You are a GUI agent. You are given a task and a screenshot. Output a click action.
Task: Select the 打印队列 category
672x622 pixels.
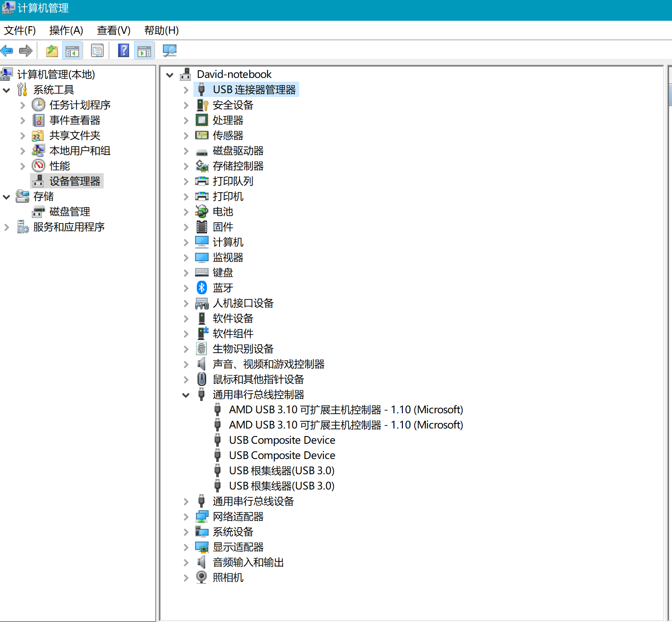point(233,181)
